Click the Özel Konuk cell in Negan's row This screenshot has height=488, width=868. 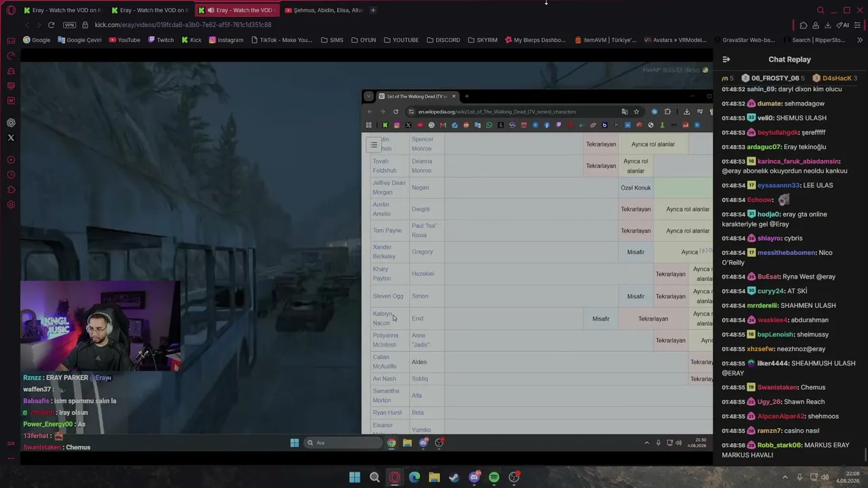coord(635,188)
